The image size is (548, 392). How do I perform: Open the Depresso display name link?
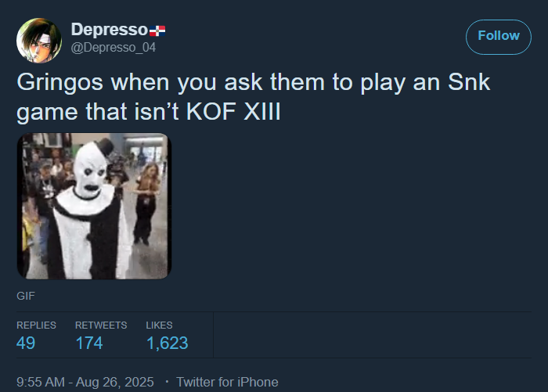pos(110,30)
